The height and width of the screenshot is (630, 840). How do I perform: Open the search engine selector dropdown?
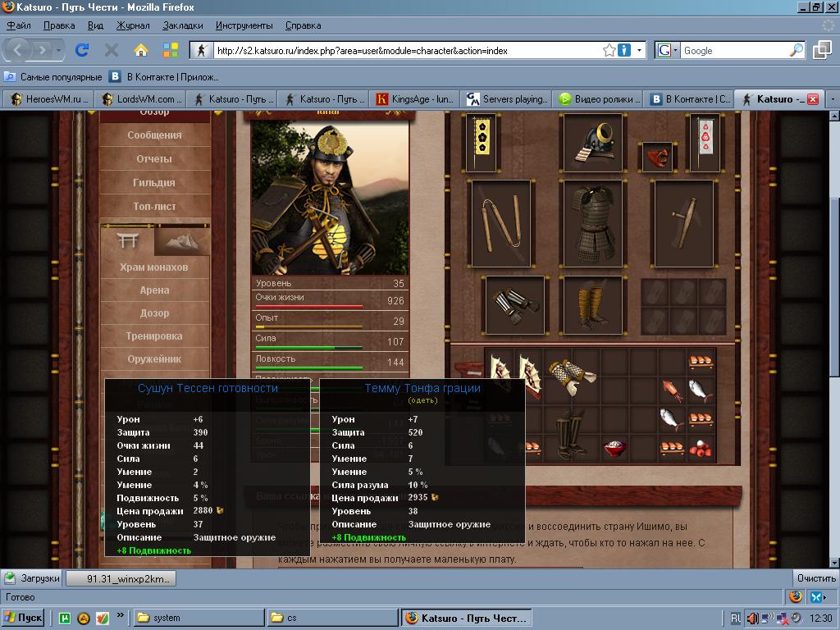667,50
